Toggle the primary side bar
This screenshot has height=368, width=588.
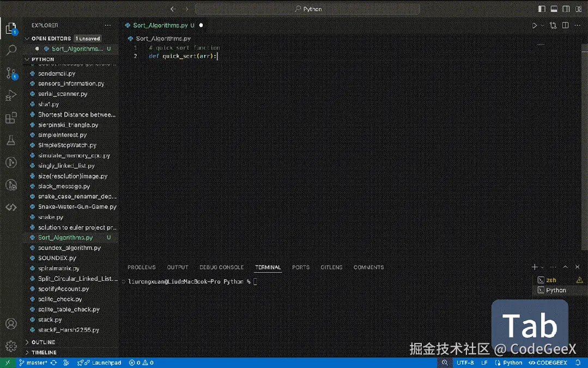click(x=542, y=9)
